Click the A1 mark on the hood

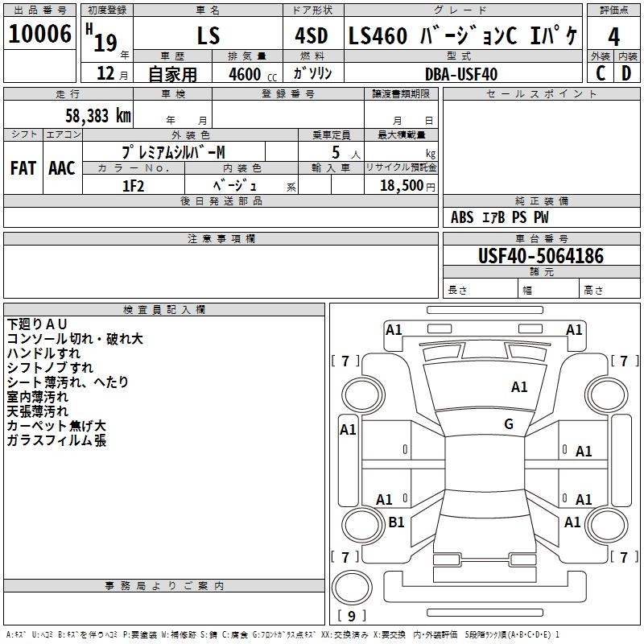[519, 387]
